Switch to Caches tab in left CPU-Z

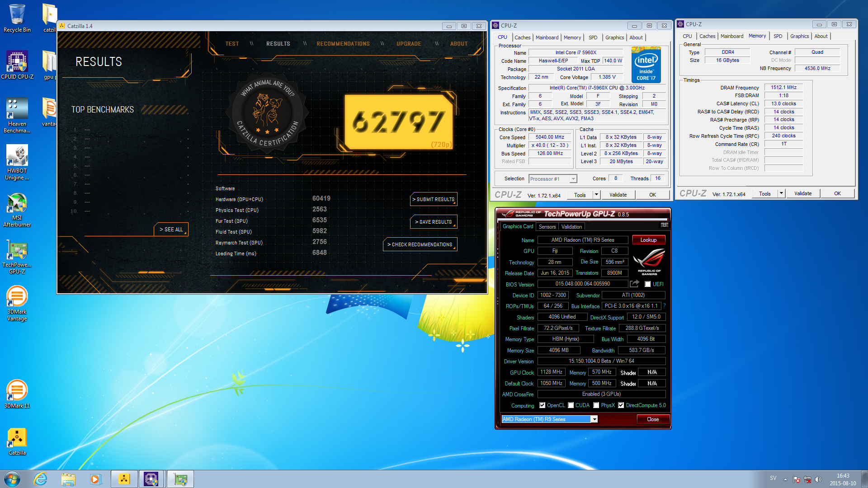pos(522,38)
